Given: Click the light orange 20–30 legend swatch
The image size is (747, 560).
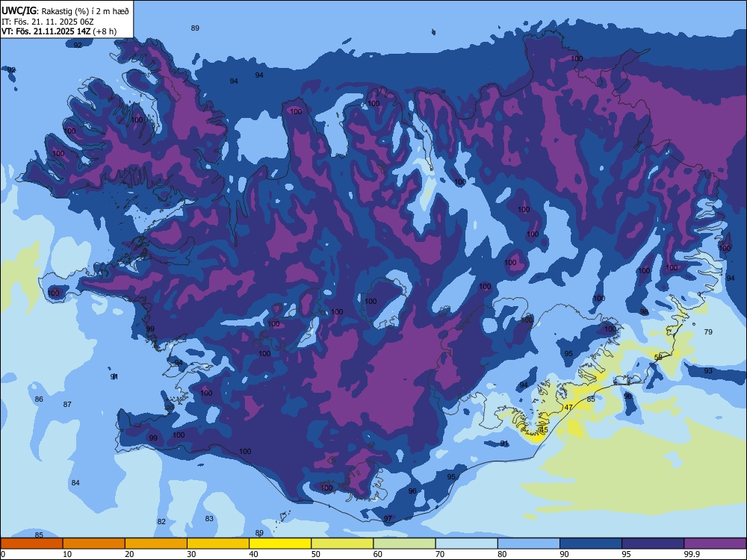Looking at the screenshot, I should tap(156, 544).
